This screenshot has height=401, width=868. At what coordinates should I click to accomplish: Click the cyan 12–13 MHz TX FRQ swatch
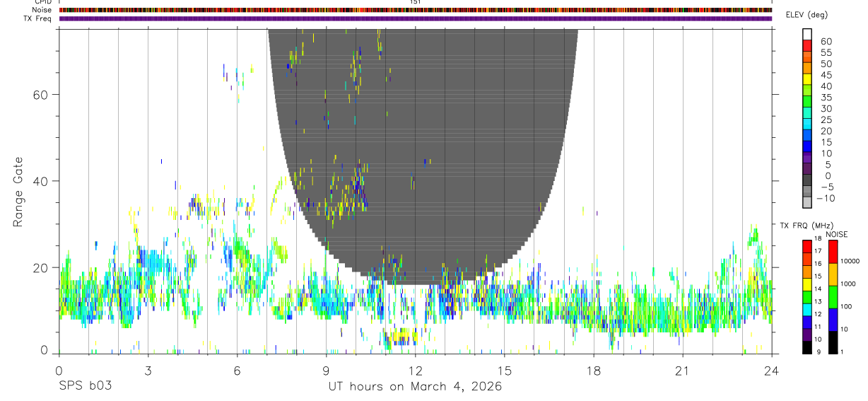point(807,309)
